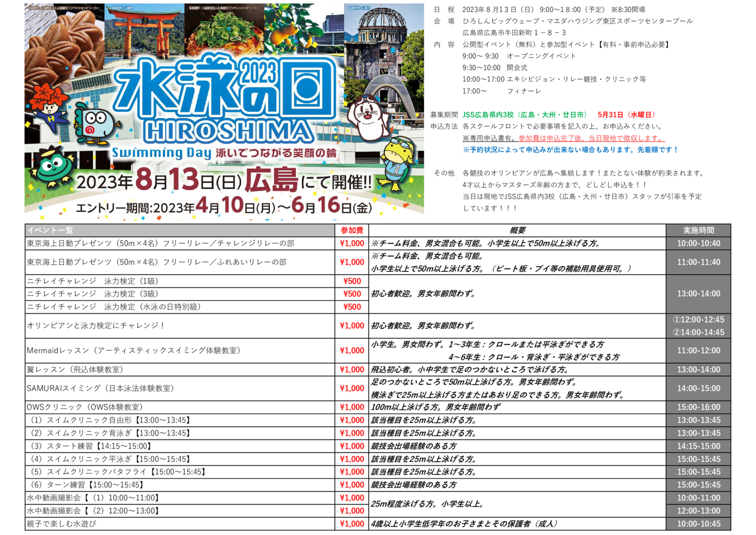This screenshot has width=756, height=535.
Task: Click the 'Swimming Day' slogan text
Action: click(161, 152)
